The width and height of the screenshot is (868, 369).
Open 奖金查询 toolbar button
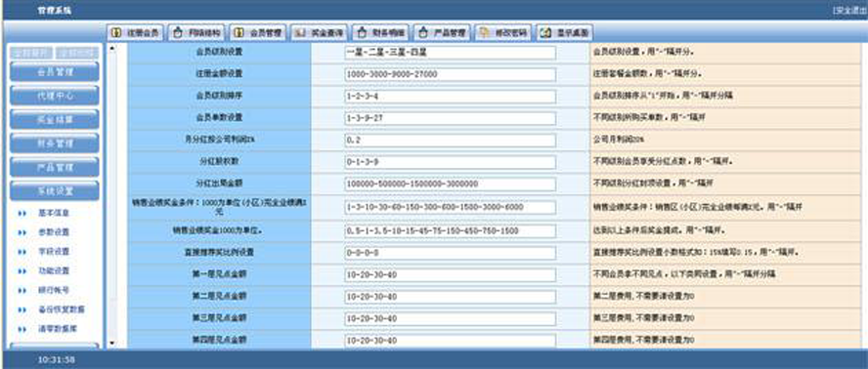[320, 32]
